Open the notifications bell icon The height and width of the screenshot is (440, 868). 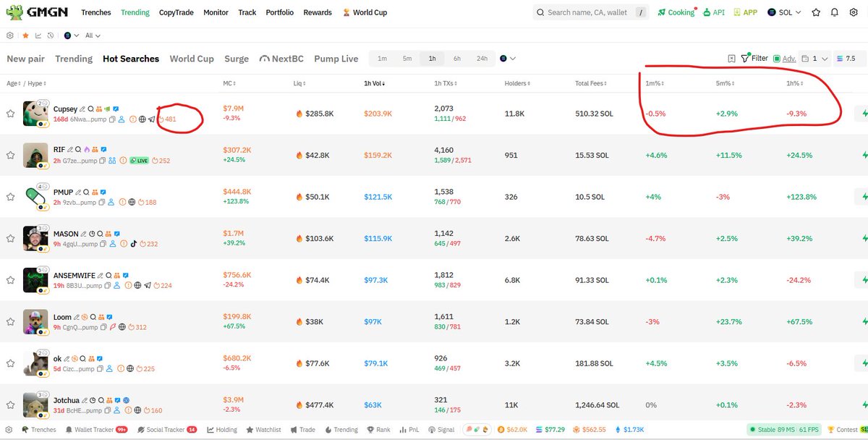[835, 12]
